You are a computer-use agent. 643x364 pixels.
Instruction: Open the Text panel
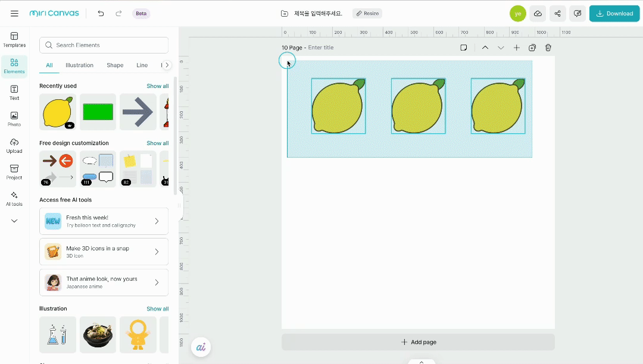pos(14,93)
